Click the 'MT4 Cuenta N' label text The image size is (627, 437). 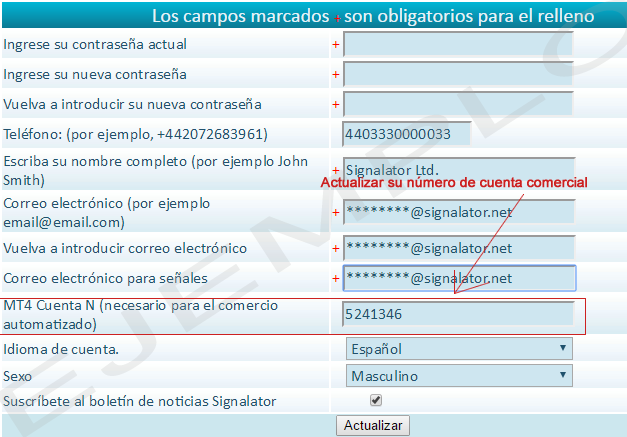pos(140,314)
